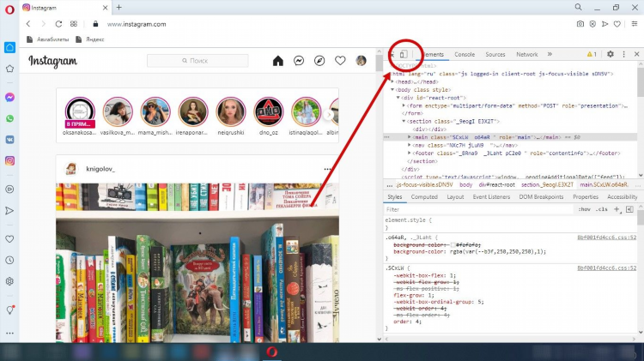Focus the Styles Filter field
Viewport: 644px width, 361px height.
pos(478,209)
